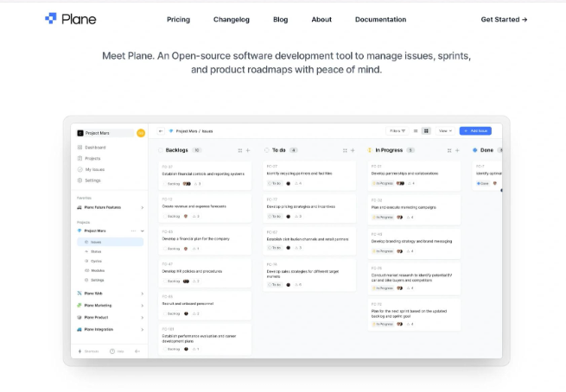Open the Changelog page
The width and height of the screenshot is (566, 392).
click(232, 20)
